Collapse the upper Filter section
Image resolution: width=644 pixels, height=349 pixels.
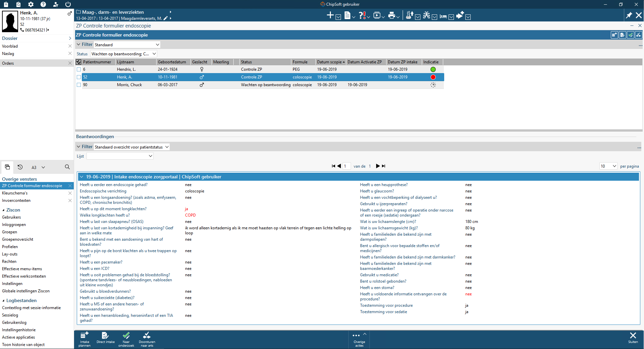(78, 45)
